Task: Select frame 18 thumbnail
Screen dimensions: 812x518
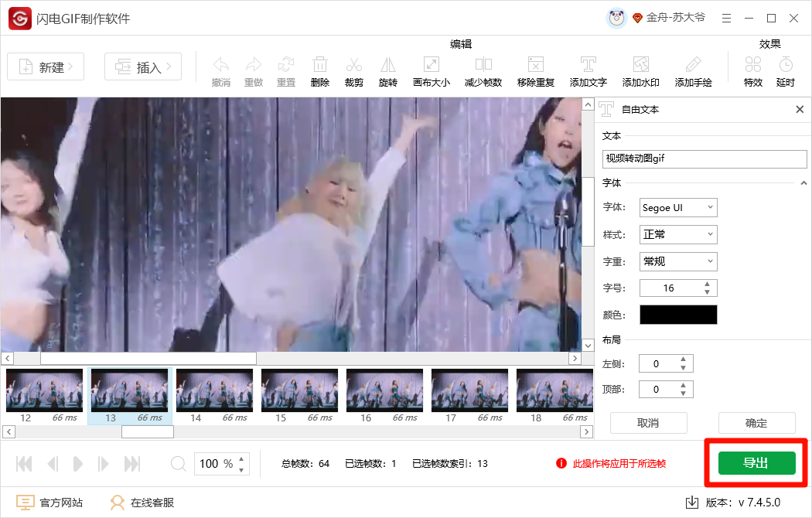Action: pos(554,396)
